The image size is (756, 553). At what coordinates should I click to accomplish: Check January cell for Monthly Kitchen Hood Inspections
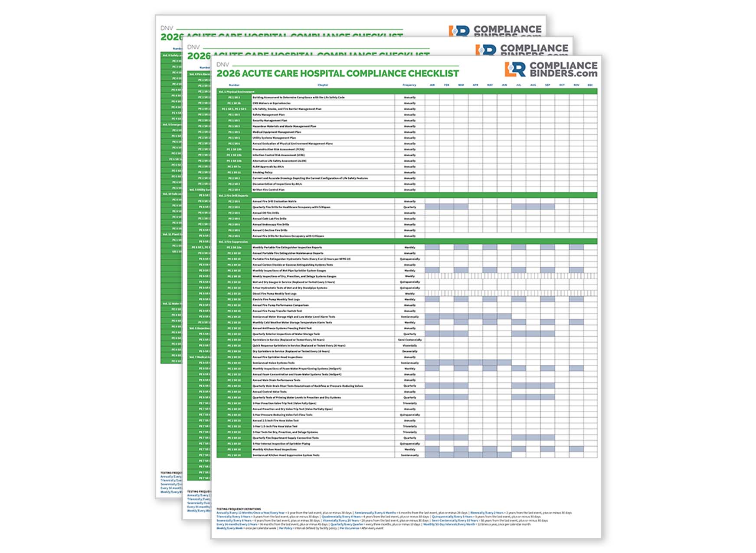point(432,449)
